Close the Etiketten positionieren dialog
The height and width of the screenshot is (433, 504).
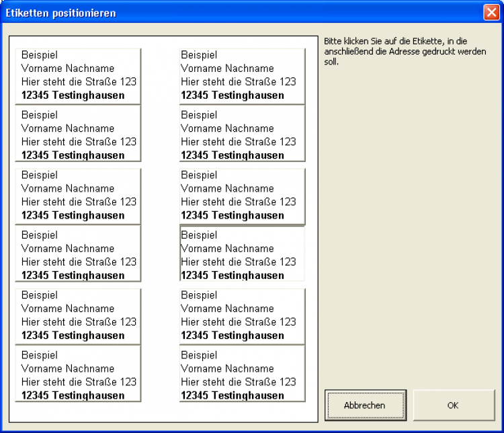[491, 12]
